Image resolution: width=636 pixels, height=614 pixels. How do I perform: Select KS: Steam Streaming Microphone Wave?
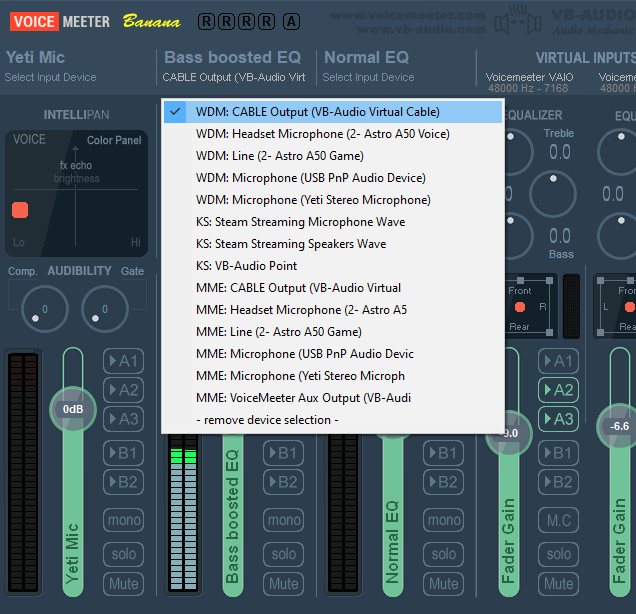point(333,222)
